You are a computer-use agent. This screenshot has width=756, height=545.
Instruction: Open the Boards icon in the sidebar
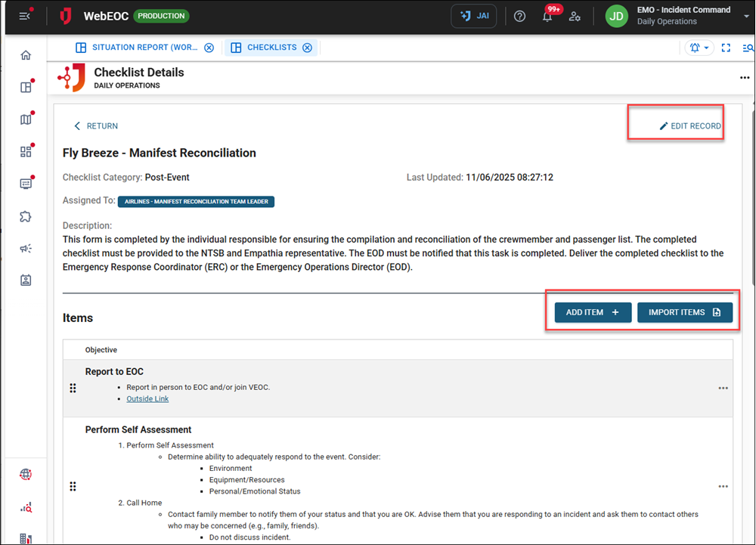[25, 86]
